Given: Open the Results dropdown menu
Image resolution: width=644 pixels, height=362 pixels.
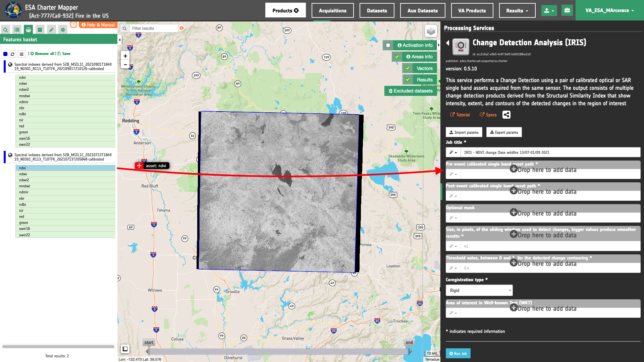Looking at the screenshot, I should tap(517, 10).
